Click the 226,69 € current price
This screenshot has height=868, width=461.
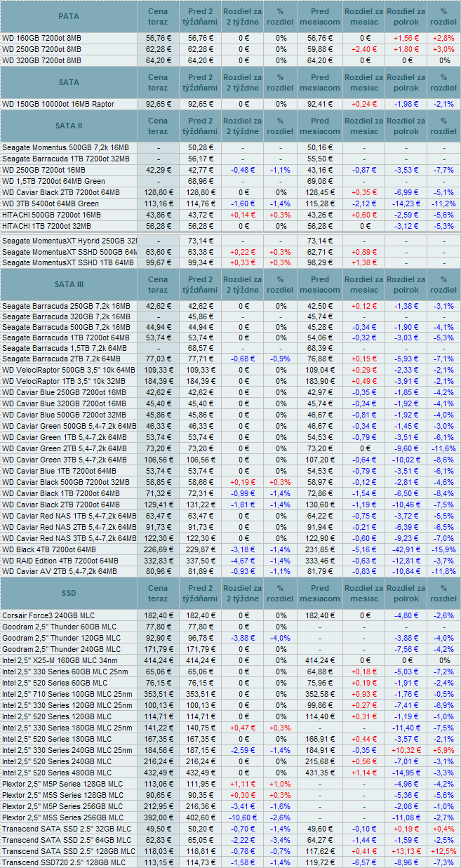(159, 549)
